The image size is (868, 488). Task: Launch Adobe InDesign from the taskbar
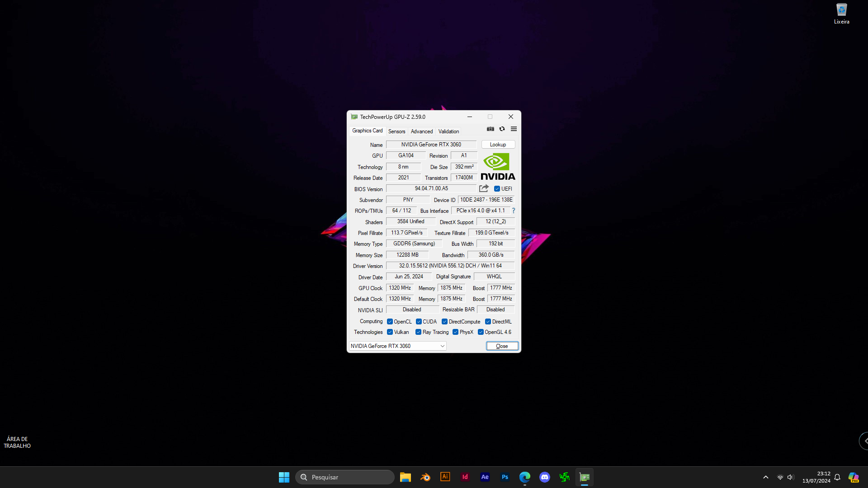click(465, 477)
